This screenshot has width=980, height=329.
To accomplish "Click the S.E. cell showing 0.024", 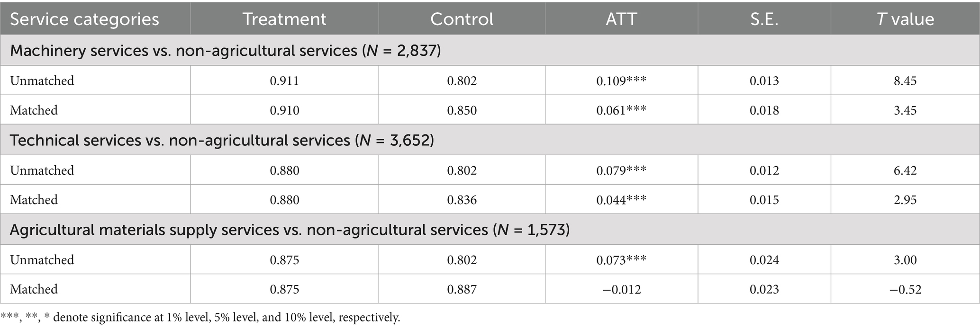I will pyautogui.click(x=764, y=260).
